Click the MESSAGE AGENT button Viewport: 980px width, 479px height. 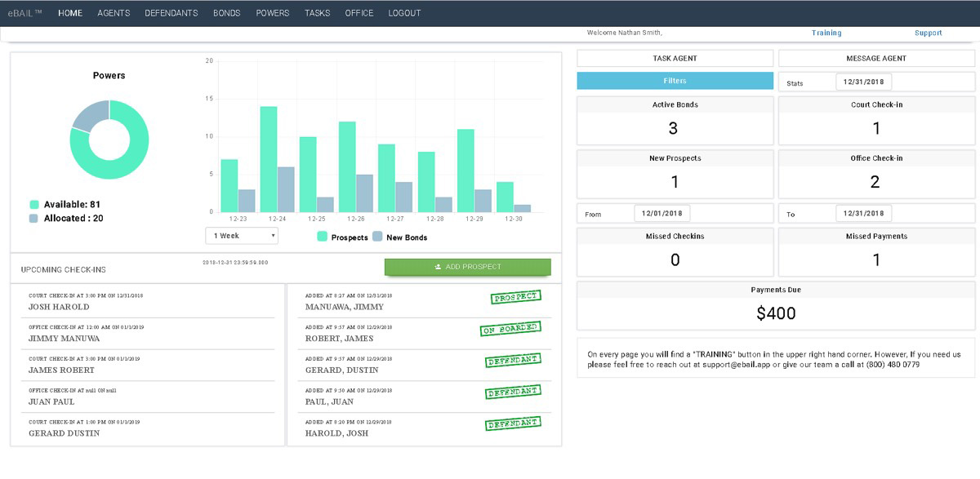point(876,57)
